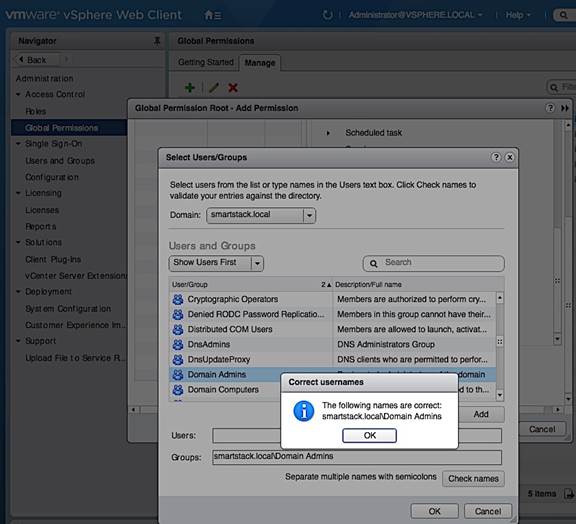576x524 pixels.
Task: Click DNS Administrators Group description
Action: pyautogui.click(x=386, y=344)
